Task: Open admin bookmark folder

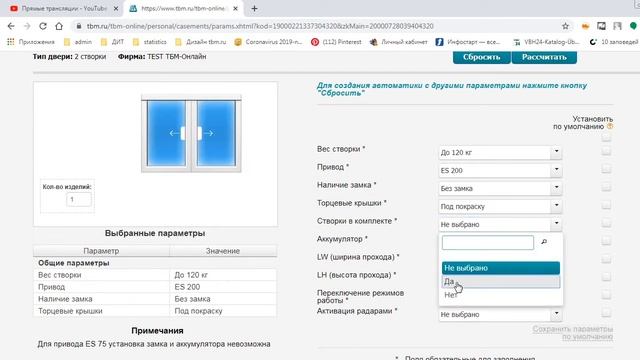Action: point(78,42)
